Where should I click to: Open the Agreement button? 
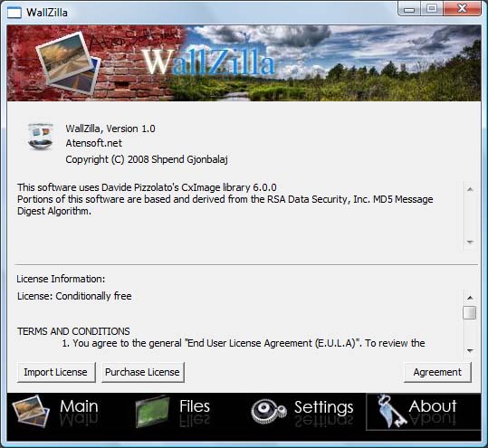[x=437, y=372]
